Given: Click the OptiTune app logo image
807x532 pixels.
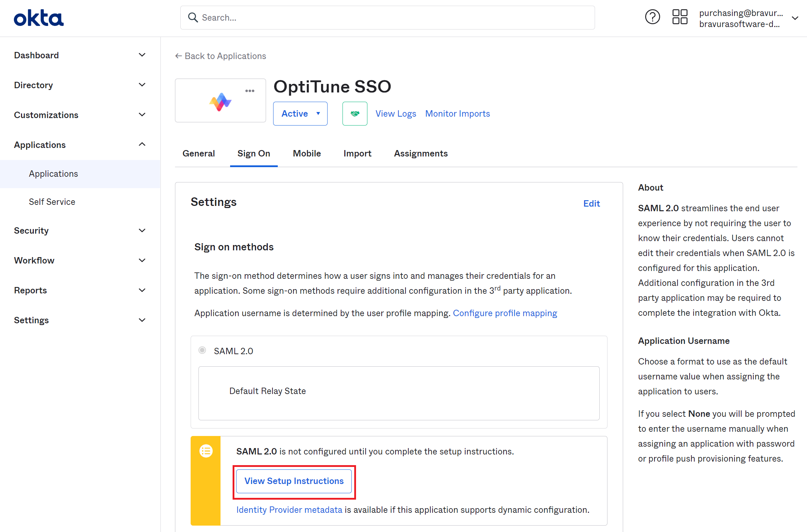Looking at the screenshot, I should (x=221, y=102).
